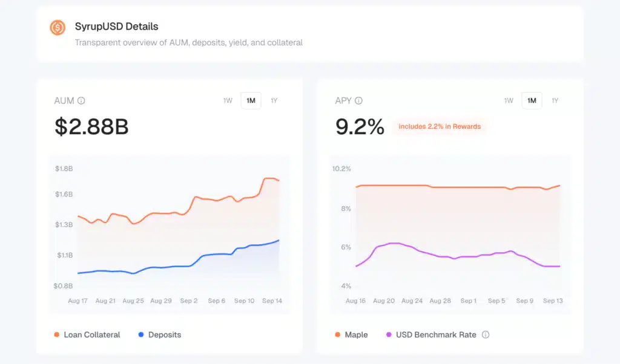Click the orange Loan Collateral legend dot
Screen dimensions: 620x364
point(57,334)
